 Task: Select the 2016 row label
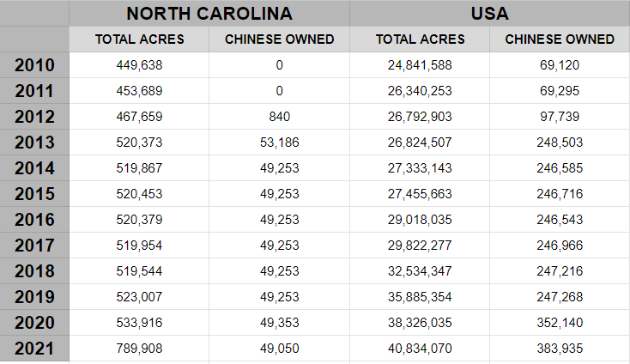point(34,220)
